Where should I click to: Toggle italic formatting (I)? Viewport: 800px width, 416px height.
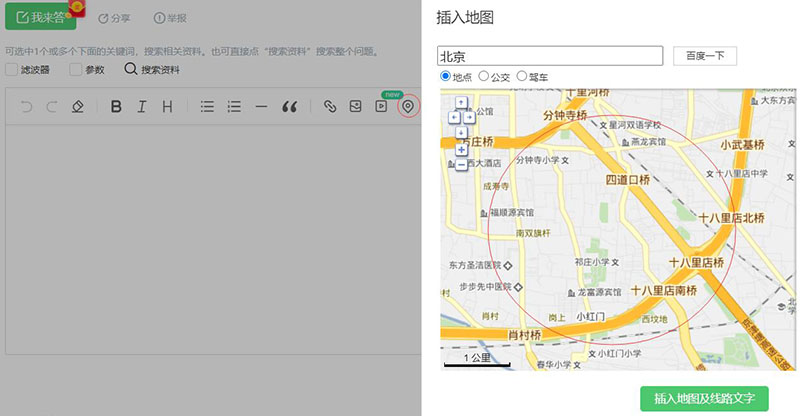coord(142,107)
